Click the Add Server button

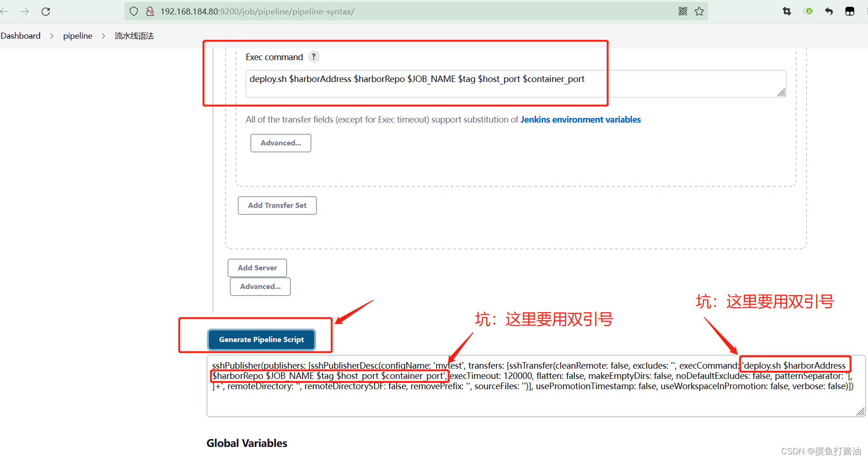(x=257, y=268)
